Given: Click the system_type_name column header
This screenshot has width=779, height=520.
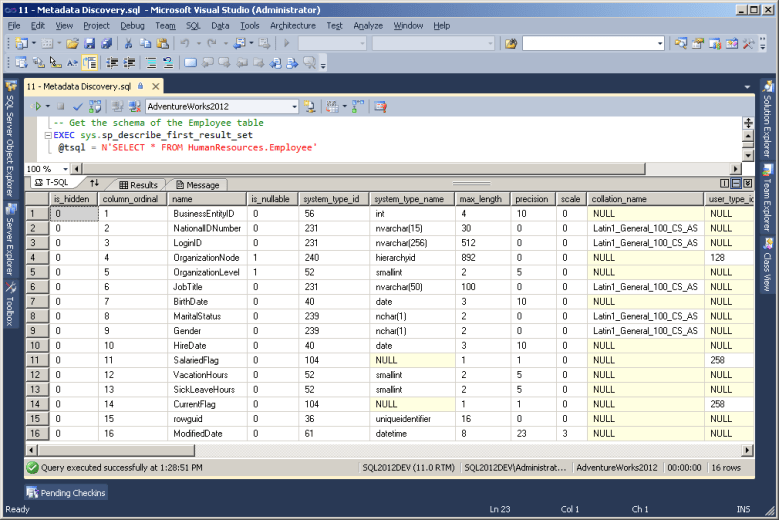Looking at the screenshot, I should 412,199.
